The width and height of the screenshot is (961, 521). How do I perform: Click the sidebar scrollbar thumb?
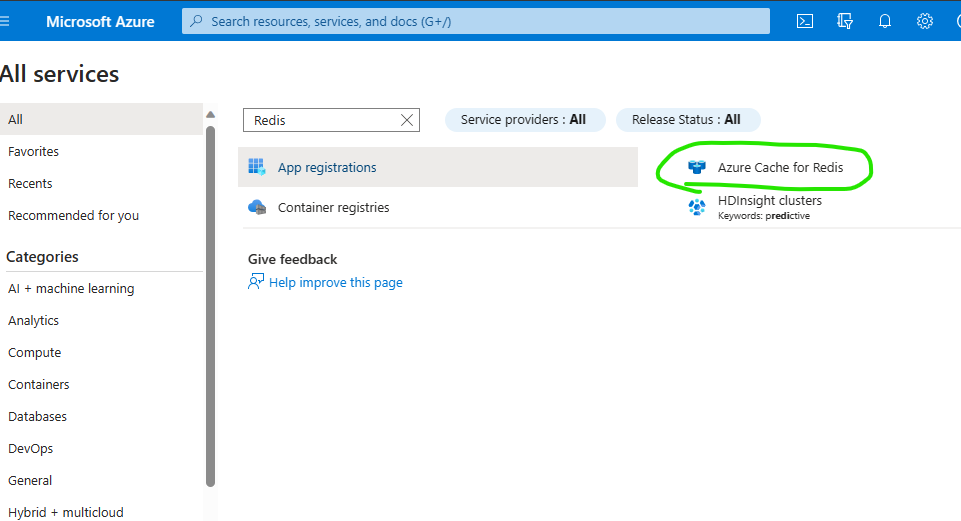click(210, 306)
